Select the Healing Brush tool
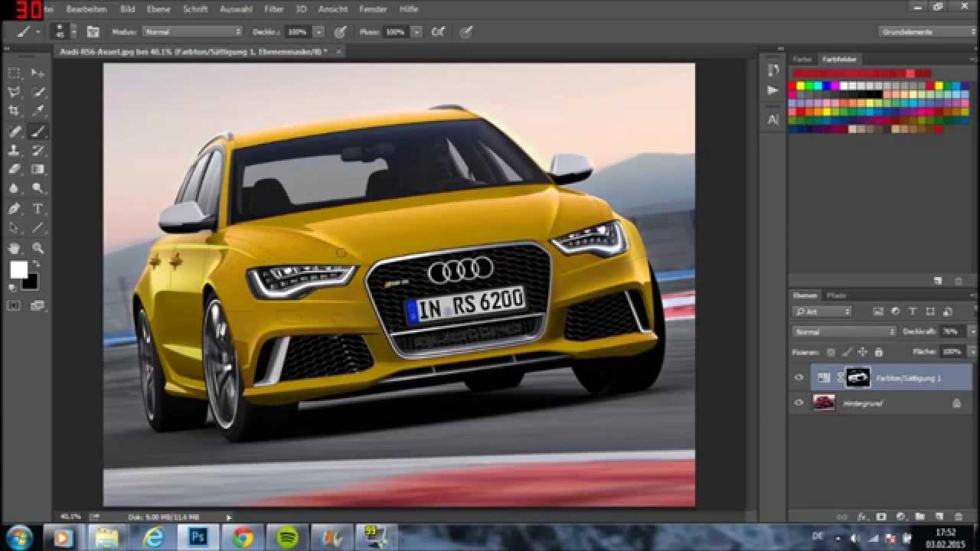The image size is (980, 551). [14, 132]
